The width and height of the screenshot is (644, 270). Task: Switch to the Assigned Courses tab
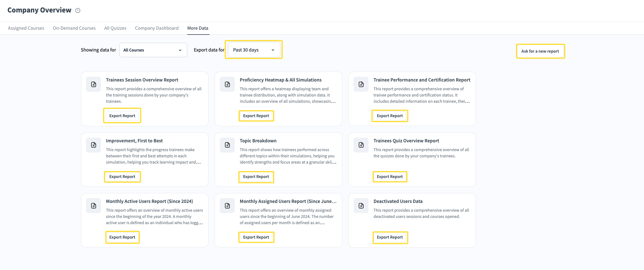click(26, 28)
